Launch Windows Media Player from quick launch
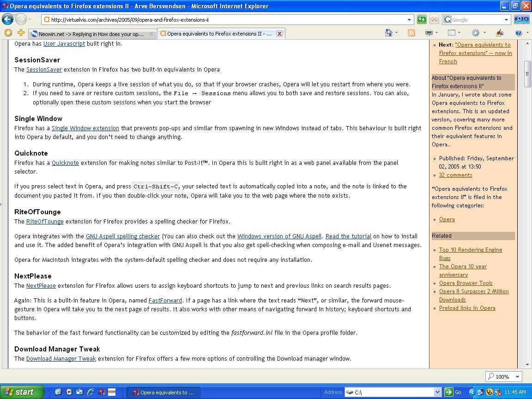The height and width of the screenshot is (399, 532). click(x=69, y=392)
